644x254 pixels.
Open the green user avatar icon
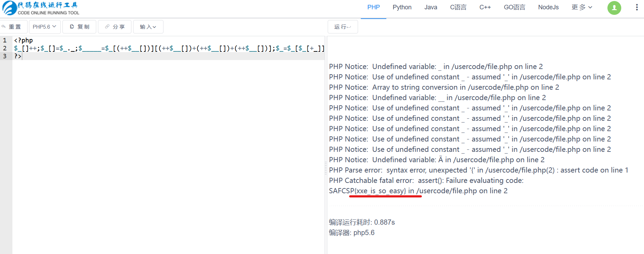614,8
